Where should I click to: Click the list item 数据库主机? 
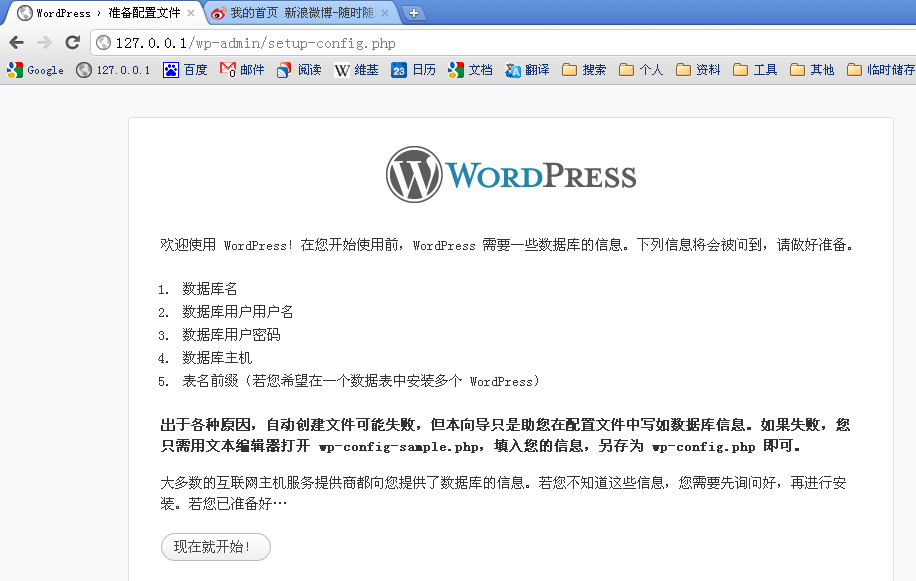(x=217, y=358)
